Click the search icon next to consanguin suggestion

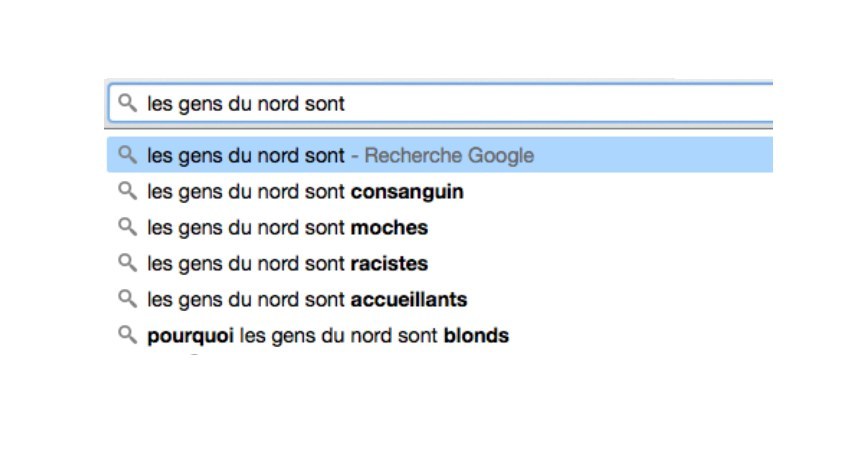(127, 191)
